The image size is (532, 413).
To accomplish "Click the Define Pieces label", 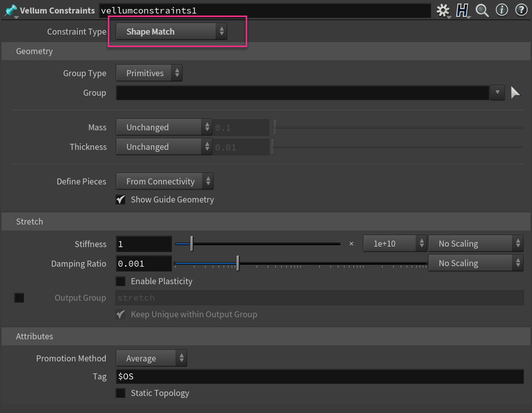I will pos(81,181).
